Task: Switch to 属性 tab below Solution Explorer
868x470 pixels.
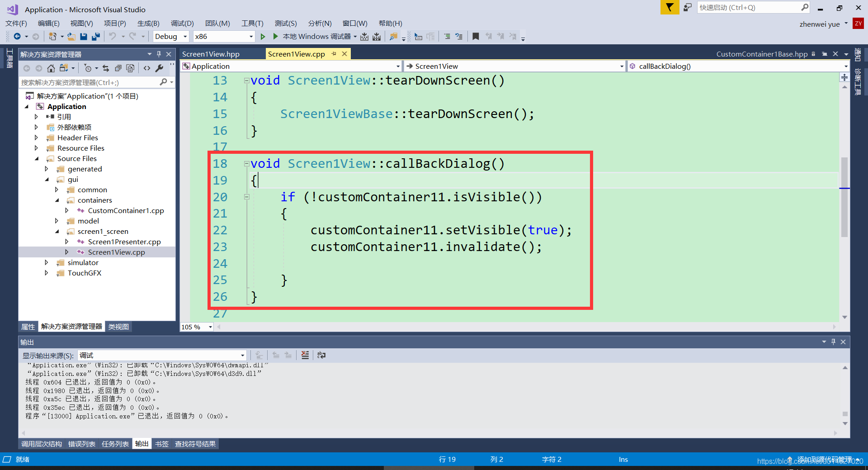Action: (28, 327)
